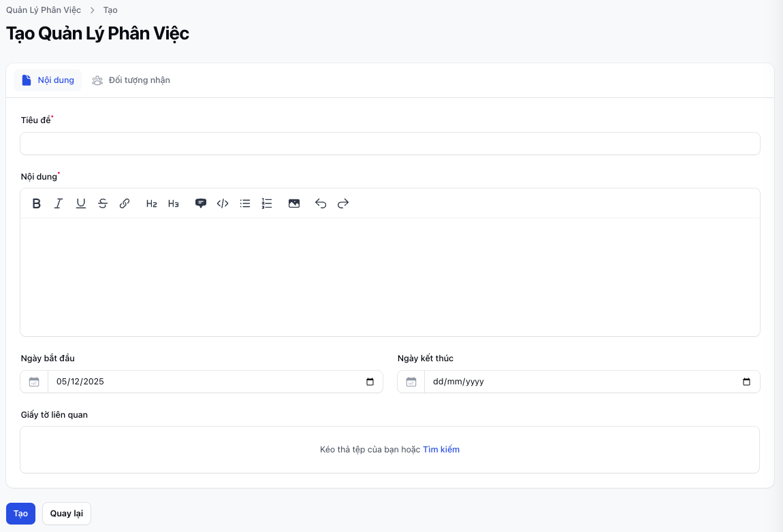Switch to the Đối tượng nhận tab

[131, 80]
